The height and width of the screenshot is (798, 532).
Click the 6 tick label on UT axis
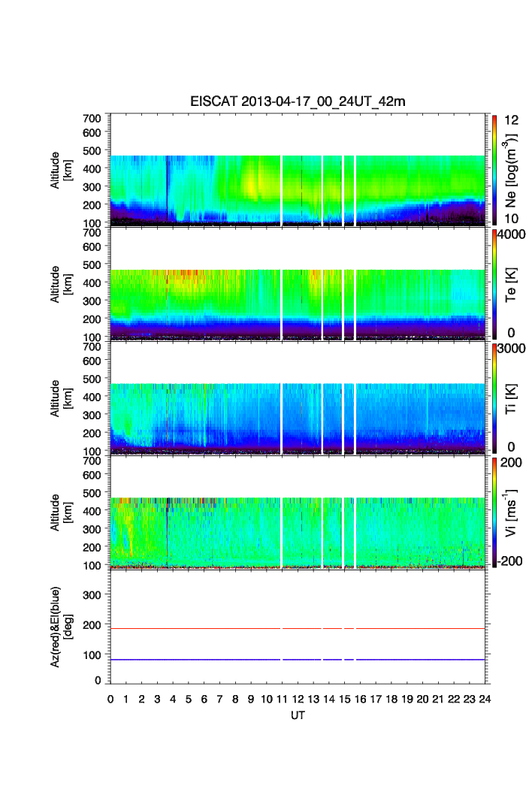pos(204,700)
